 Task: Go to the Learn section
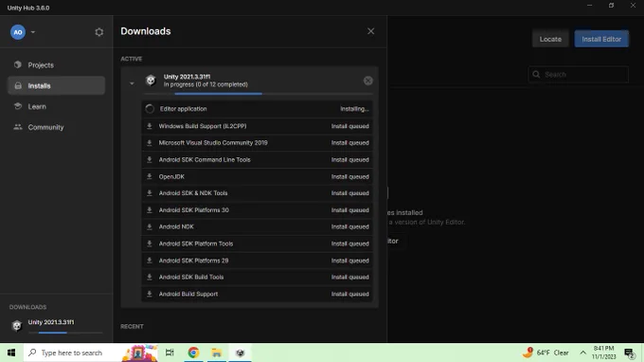pos(56,106)
